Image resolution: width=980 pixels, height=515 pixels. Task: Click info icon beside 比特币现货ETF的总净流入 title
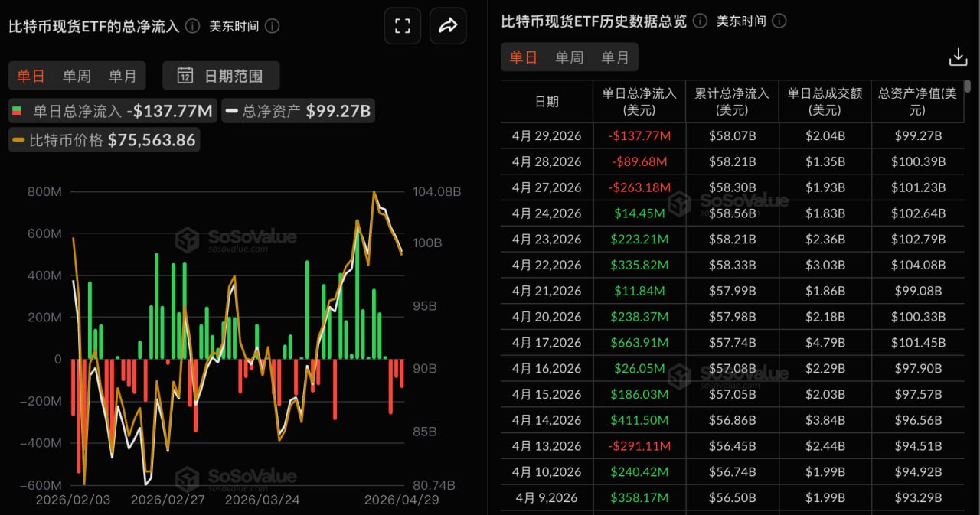click(x=193, y=26)
